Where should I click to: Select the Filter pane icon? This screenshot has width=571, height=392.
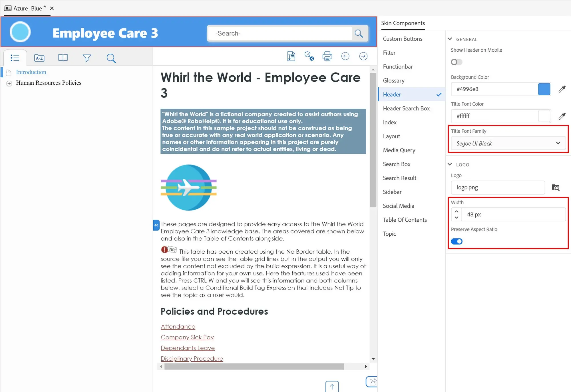tap(87, 58)
